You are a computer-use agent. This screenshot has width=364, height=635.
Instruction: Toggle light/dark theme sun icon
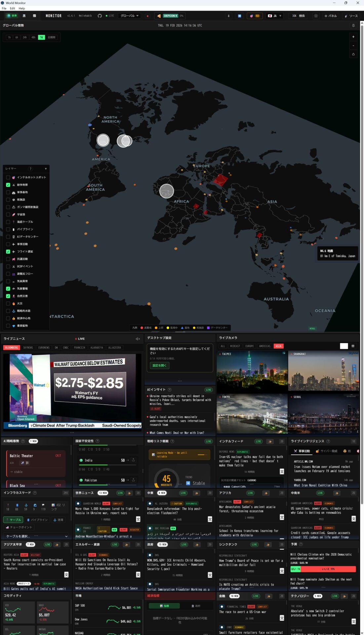point(316,16)
